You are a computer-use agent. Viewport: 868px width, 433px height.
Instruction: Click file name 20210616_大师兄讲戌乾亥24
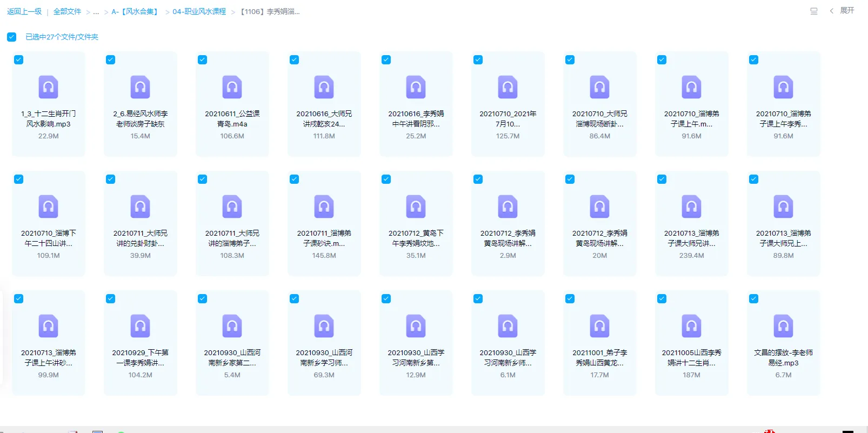click(324, 119)
